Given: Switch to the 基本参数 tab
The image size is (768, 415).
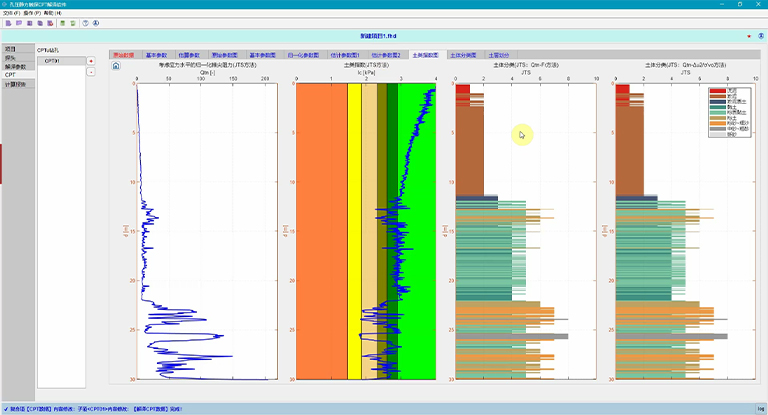Looking at the screenshot, I should tap(158, 55).
